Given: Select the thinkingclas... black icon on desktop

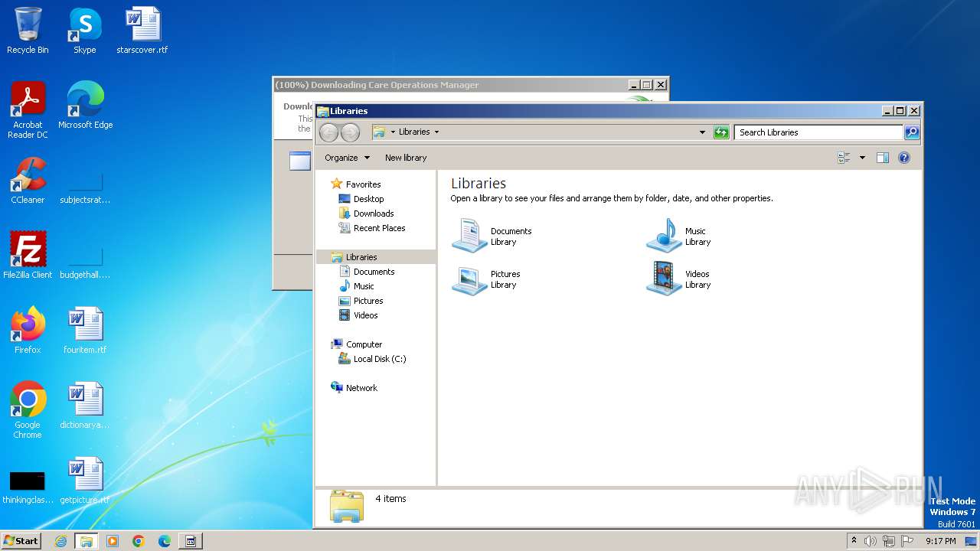Looking at the screenshot, I should point(28,486).
